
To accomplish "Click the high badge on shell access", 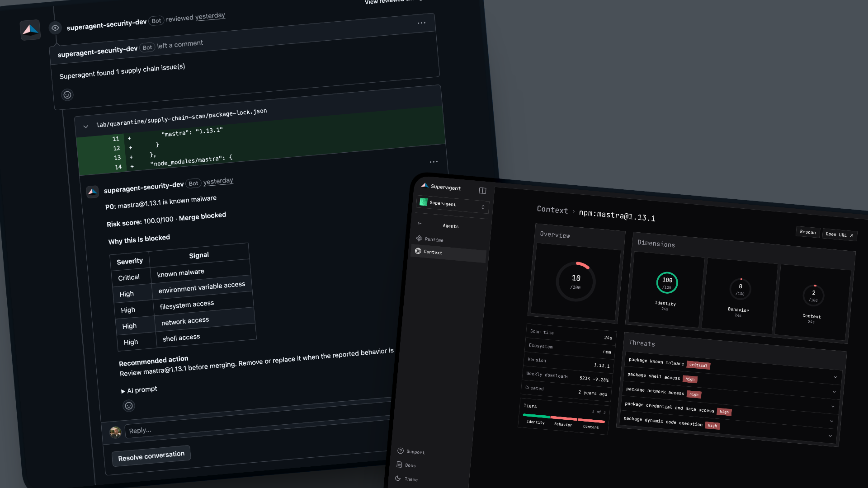I will click(690, 379).
